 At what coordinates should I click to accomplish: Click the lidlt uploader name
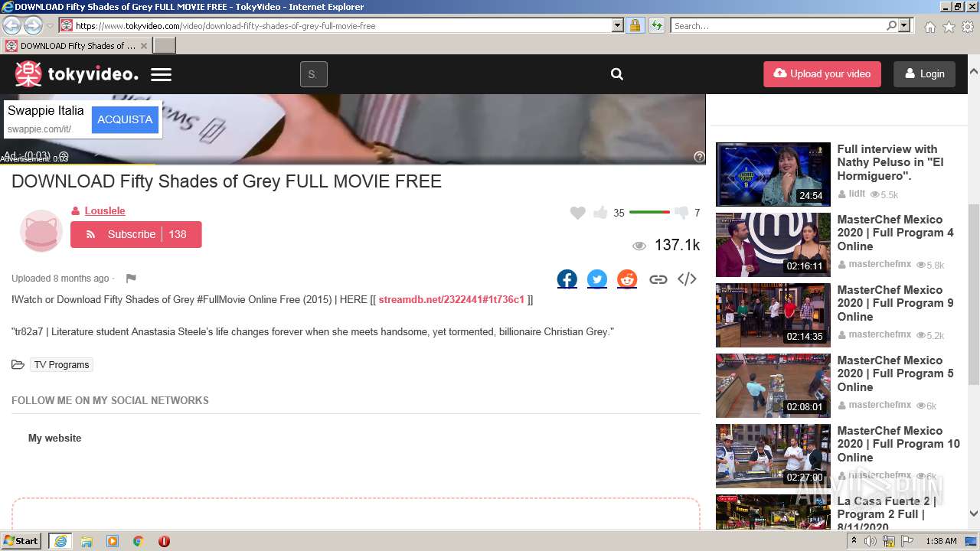point(857,194)
